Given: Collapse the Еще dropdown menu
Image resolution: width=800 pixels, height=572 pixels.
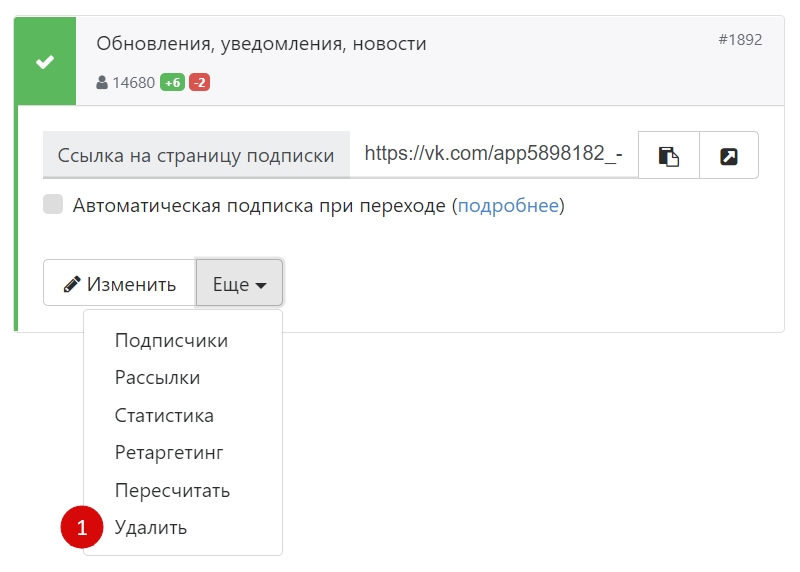Looking at the screenshot, I should [x=240, y=284].
